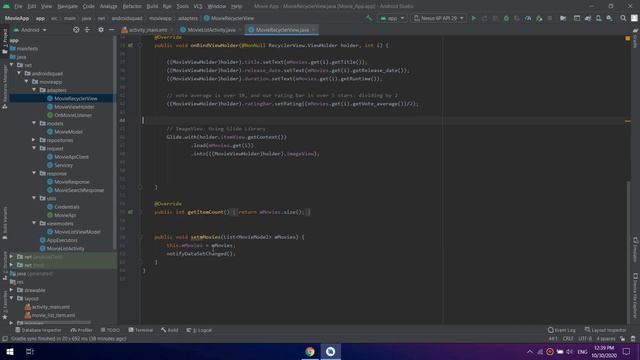Screen dimensions: 640x360
Task: Collapse the models package folder
Action: coord(34,123)
